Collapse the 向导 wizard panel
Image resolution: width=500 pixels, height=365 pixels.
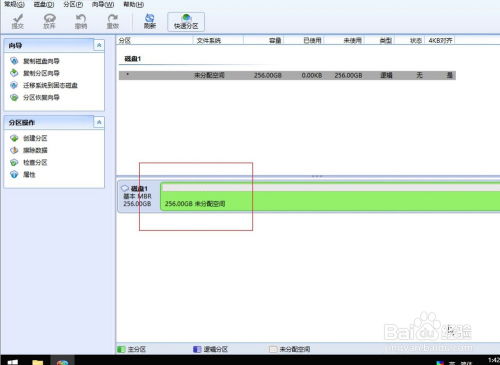(x=99, y=45)
